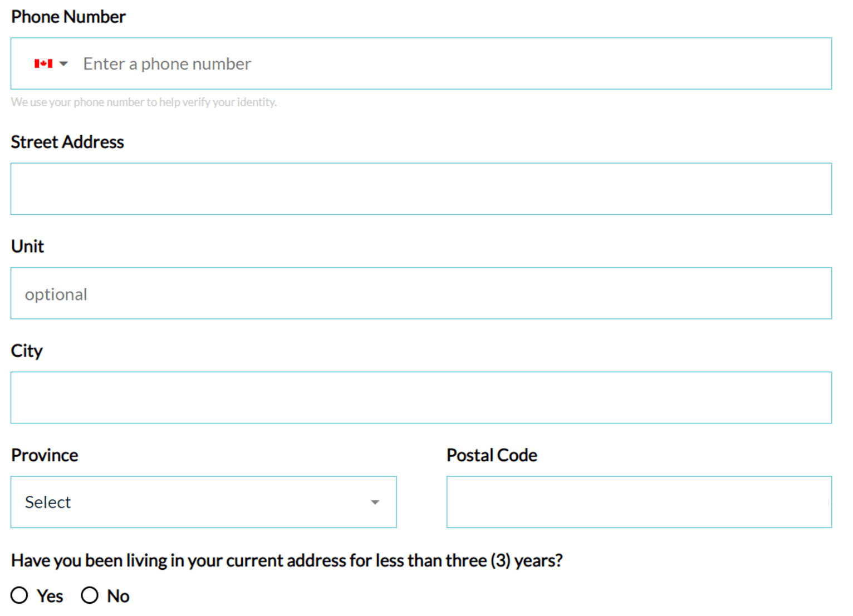The width and height of the screenshot is (853, 616).
Task: Select the City text field
Action: [421, 397]
